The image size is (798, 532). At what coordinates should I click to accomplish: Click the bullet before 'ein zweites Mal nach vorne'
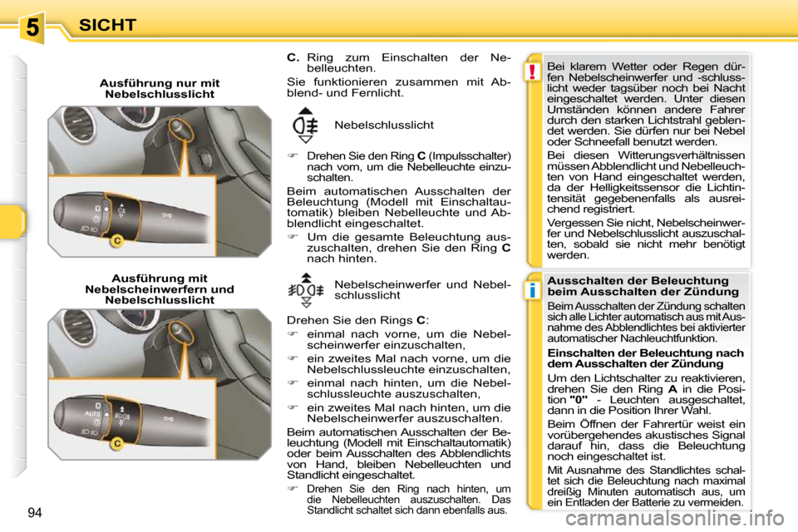pyautogui.click(x=292, y=358)
